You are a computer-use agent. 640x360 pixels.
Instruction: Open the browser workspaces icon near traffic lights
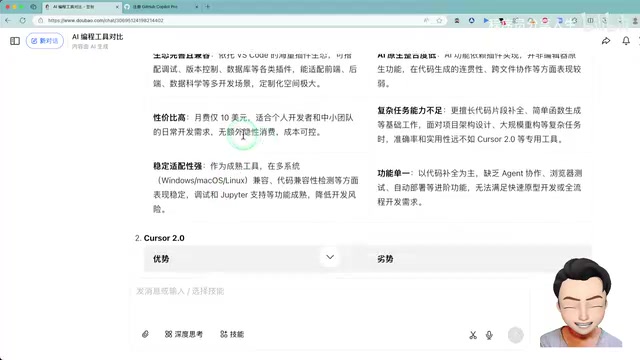tap(33, 7)
